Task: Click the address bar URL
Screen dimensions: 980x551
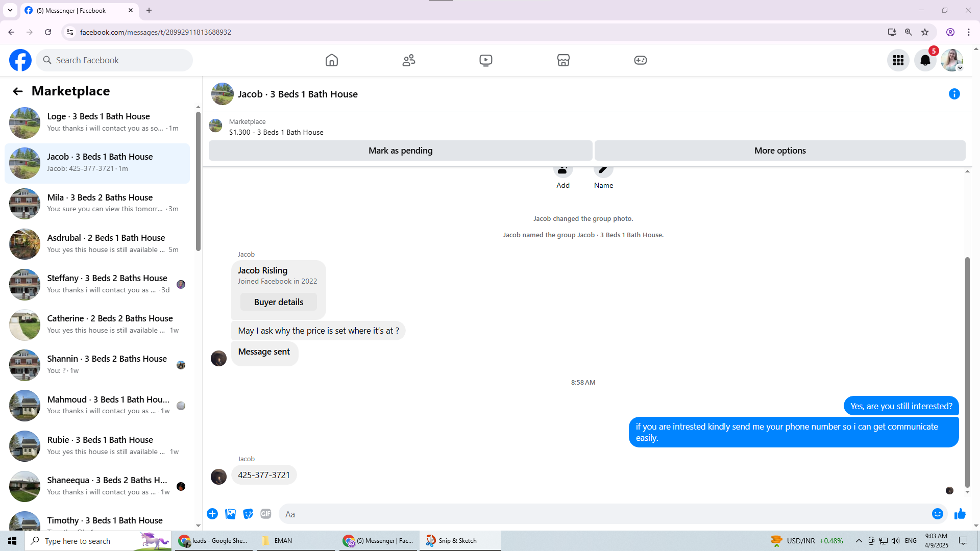Action: 156,32
